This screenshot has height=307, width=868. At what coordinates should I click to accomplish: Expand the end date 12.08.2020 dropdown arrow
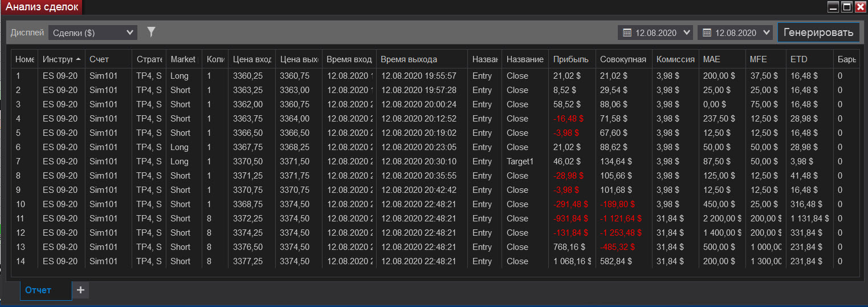coord(766,33)
